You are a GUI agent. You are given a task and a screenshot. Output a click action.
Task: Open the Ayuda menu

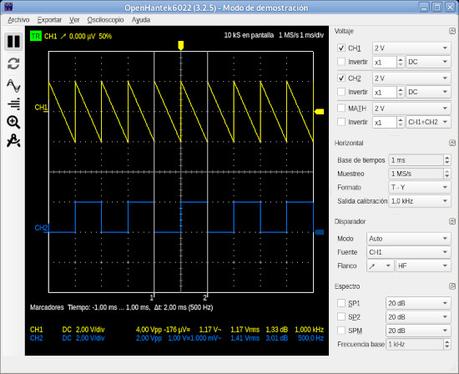point(141,20)
